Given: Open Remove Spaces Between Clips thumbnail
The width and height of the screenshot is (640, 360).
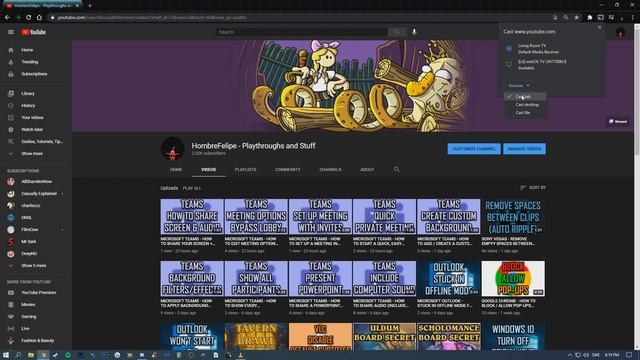Looking at the screenshot, I should (x=513, y=216).
